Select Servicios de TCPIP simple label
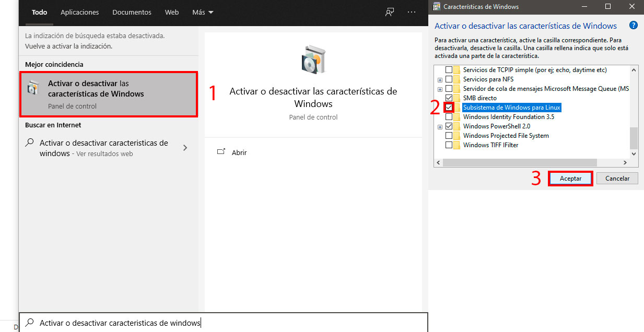 pos(535,70)
